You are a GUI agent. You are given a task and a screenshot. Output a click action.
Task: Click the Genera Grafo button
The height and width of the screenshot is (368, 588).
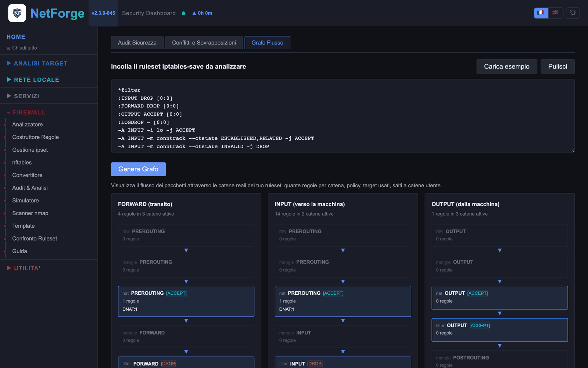pyautogui.click(x=138, y=169)
